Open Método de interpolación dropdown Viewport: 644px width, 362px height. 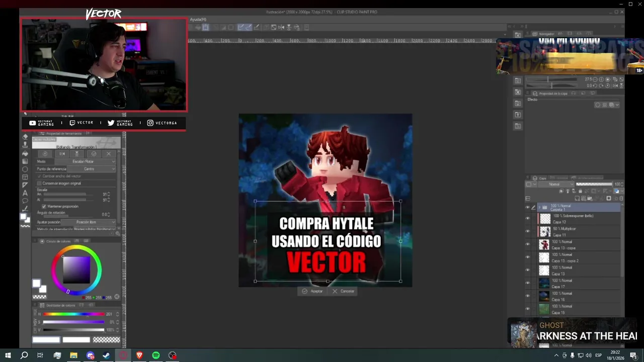(95, 229)
